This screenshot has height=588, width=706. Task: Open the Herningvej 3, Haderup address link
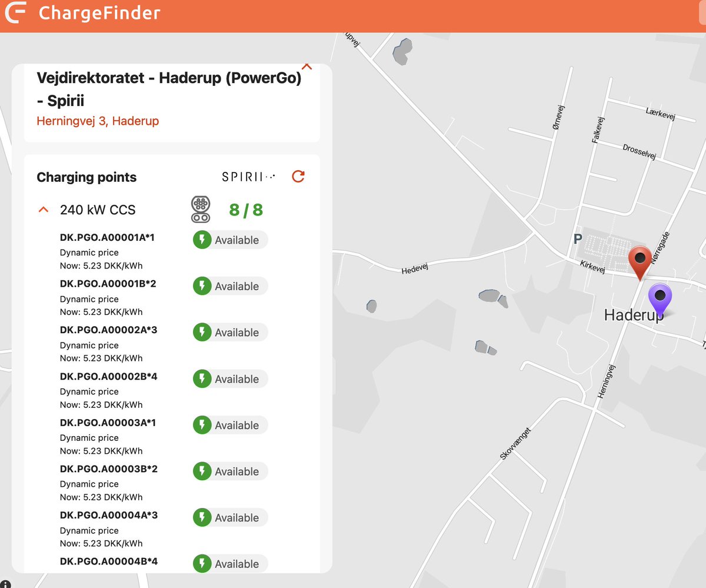(98, 121)
